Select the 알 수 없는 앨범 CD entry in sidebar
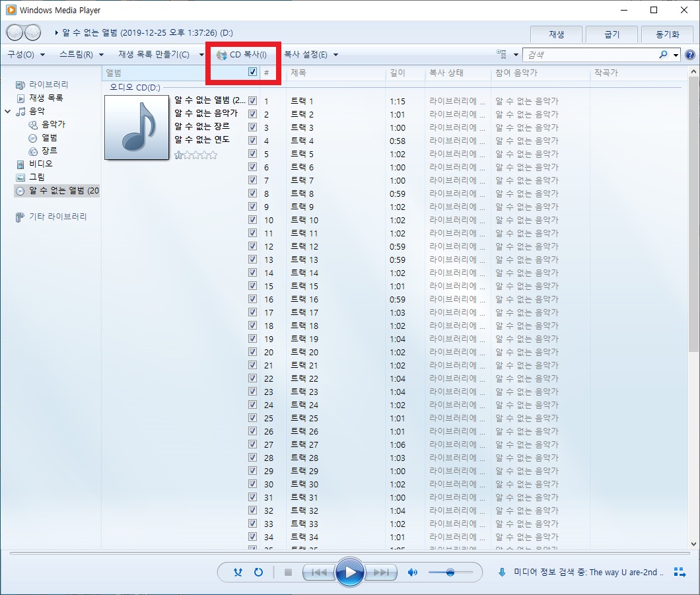Image resolution: width=700 pixels, height=595 pixels. point(57,191)
